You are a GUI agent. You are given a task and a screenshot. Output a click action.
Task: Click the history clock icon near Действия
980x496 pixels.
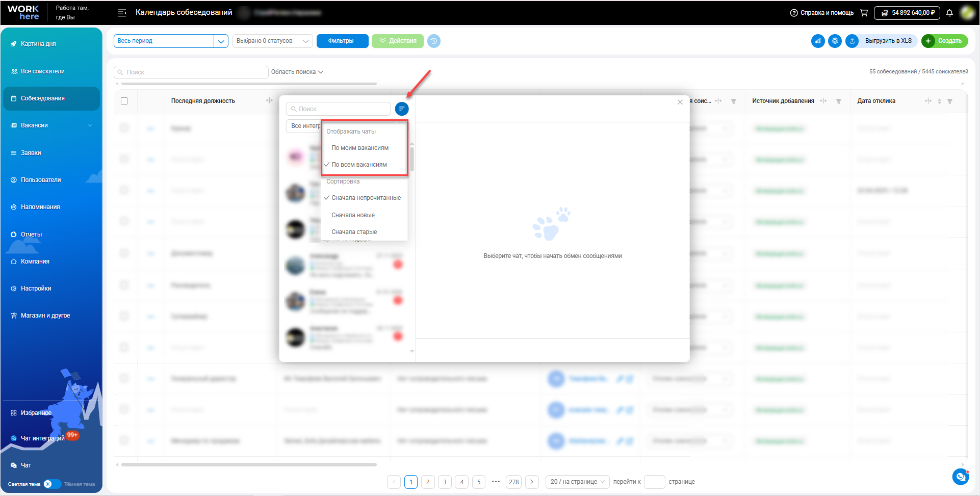pyautogui.click(x=434, y=41)
